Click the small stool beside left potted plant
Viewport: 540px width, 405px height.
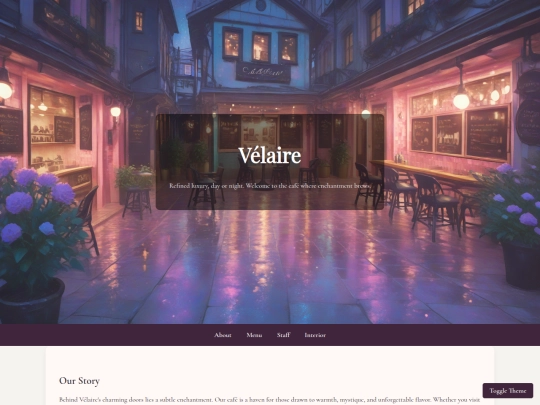[137, 202]
